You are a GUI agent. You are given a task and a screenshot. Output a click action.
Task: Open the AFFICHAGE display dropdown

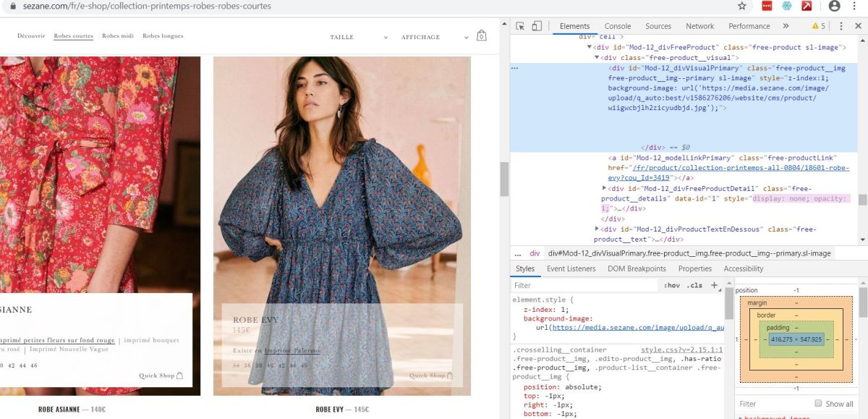click(433, 37)
